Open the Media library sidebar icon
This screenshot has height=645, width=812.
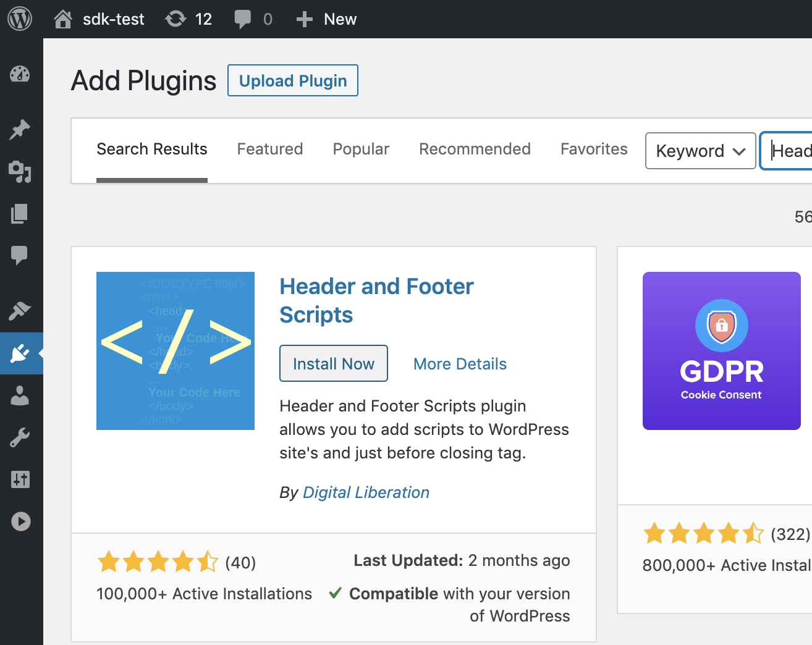pyautogui.click(x=20, y=171)
